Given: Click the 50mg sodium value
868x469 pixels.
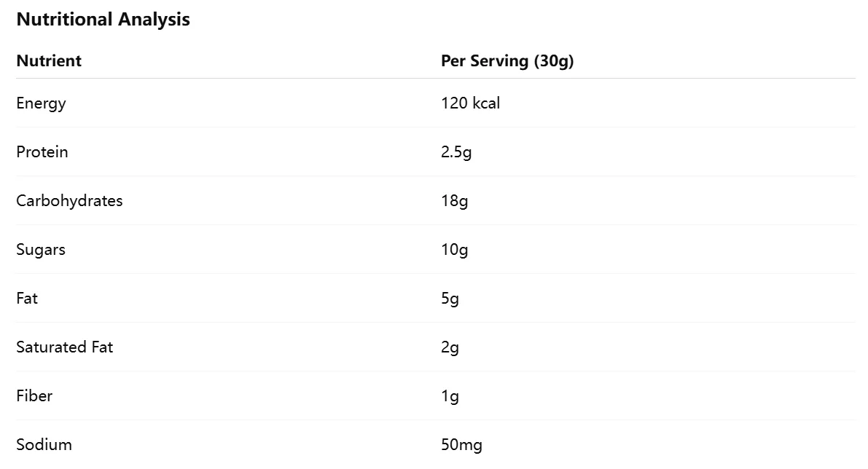Looking at the screenshot, I should (x=461, y=445).
